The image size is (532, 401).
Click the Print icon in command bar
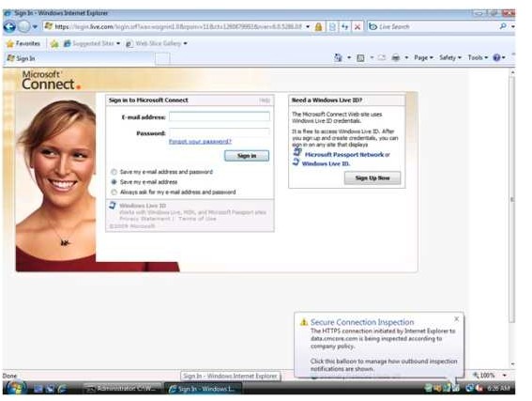396,57
